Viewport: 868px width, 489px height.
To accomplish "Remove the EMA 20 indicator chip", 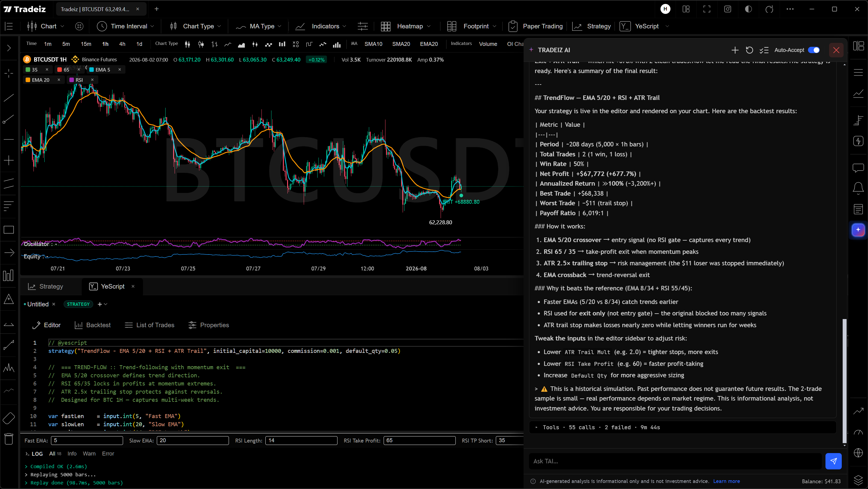I will point(59,80).
